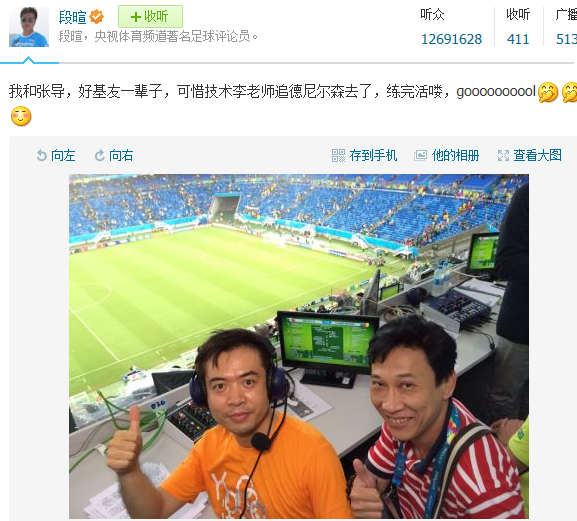Open 他的相册 photo album link
Viewport: 577px width, 521px height.
click(455, 155)
